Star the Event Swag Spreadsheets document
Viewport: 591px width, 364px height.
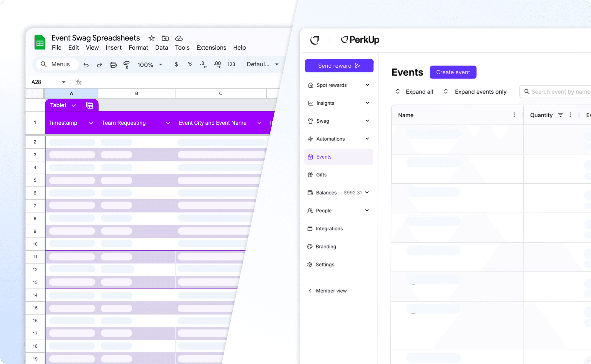coord(151,38)
